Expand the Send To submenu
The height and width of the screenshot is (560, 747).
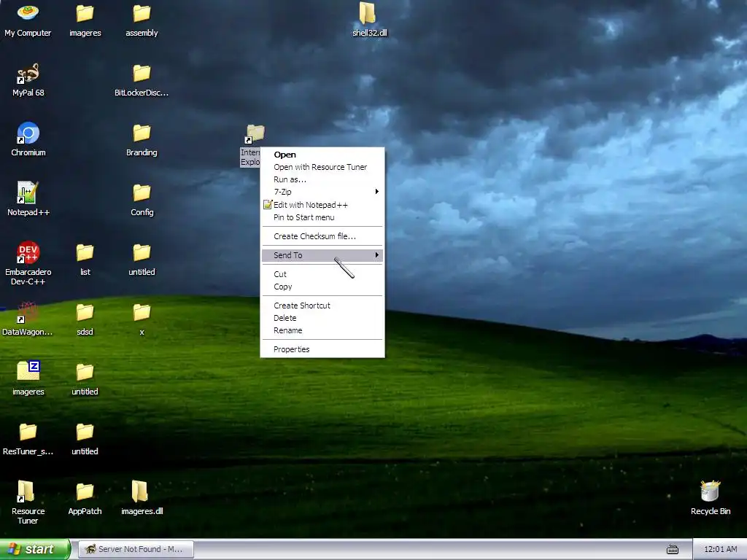(322, 255)
